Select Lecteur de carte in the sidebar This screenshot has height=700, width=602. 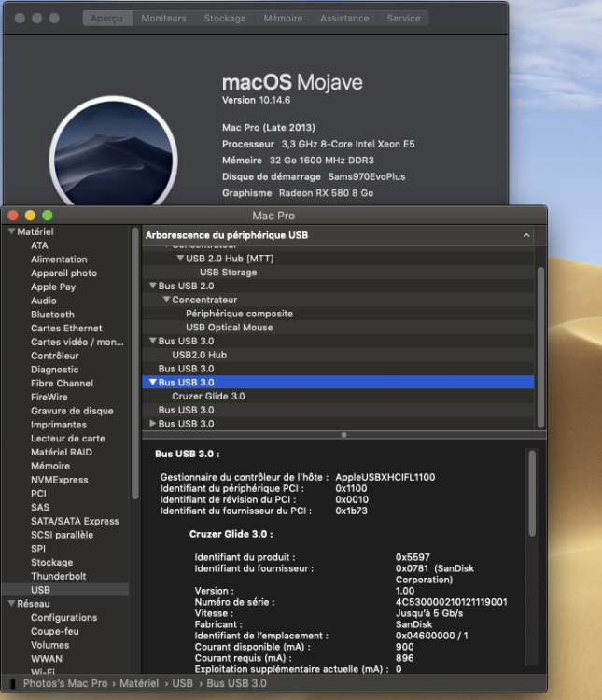coord(68,439)
